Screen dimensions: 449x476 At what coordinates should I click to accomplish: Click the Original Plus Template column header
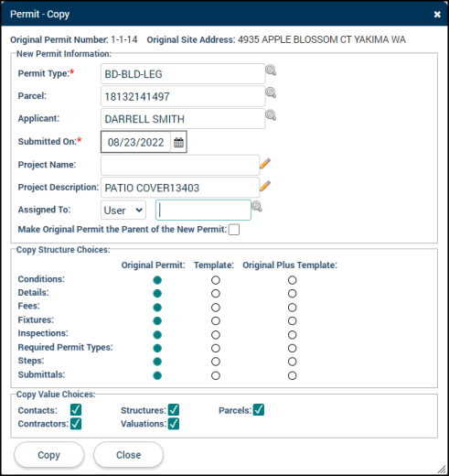(x=290, y=265)
